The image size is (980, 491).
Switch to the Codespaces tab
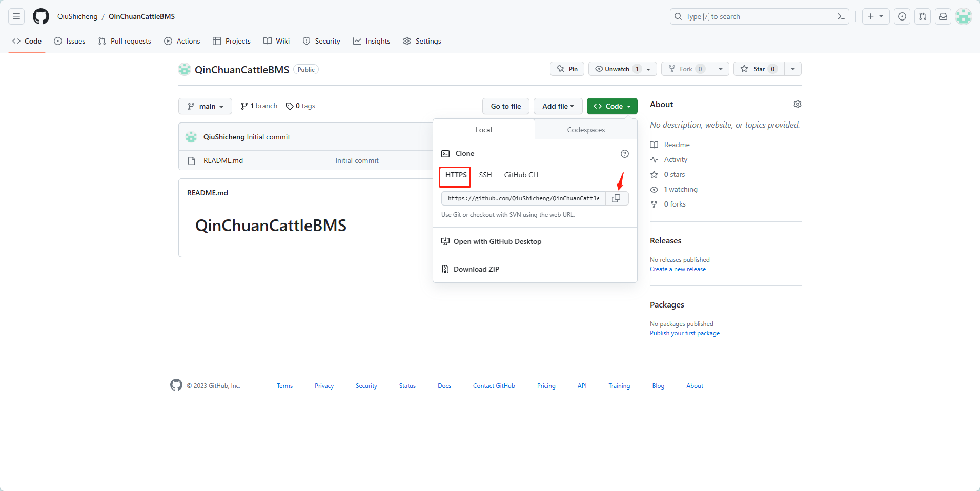pos(586,130)
